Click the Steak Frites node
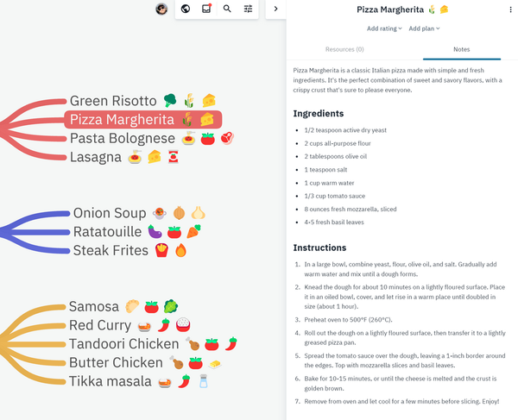 pyautogui.click(x=110, y=251)
